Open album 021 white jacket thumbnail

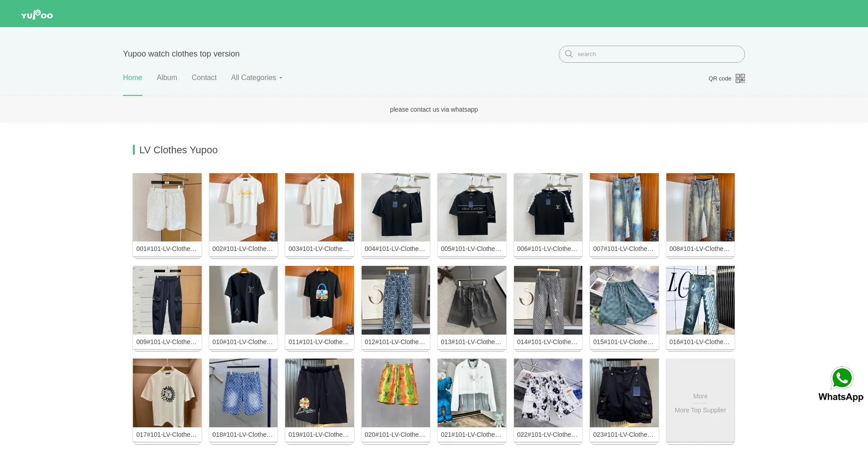pos(472,393)
